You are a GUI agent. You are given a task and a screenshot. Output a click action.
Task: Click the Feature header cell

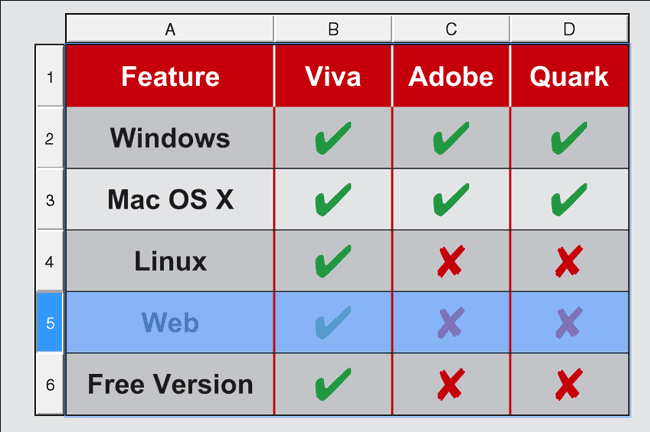[x=170, y=76]
